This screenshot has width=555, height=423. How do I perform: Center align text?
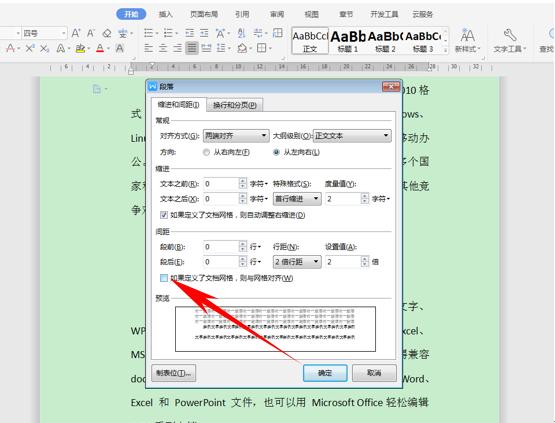point(163,48)
